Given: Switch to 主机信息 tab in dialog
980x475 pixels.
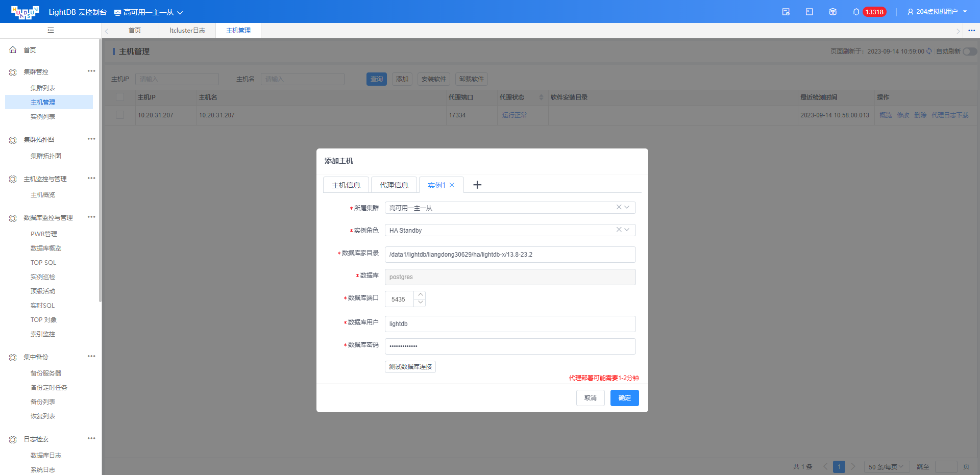Looking at the screenshot, I should coord(346,185).
